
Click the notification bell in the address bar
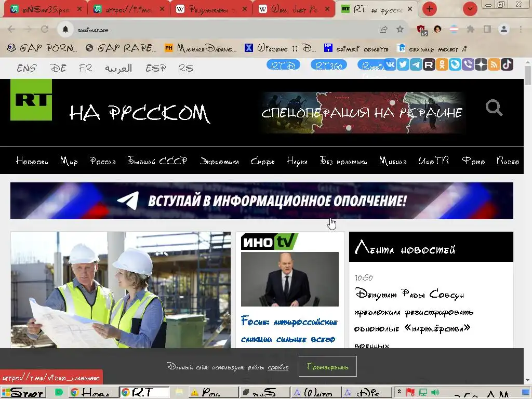(x=65, y=30)
